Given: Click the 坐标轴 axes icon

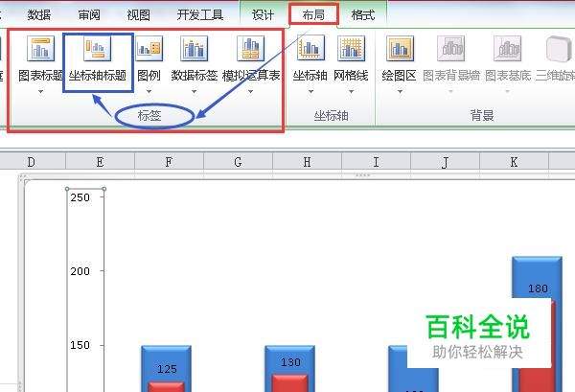Looking at the screenshot, I should click(310, 48).
